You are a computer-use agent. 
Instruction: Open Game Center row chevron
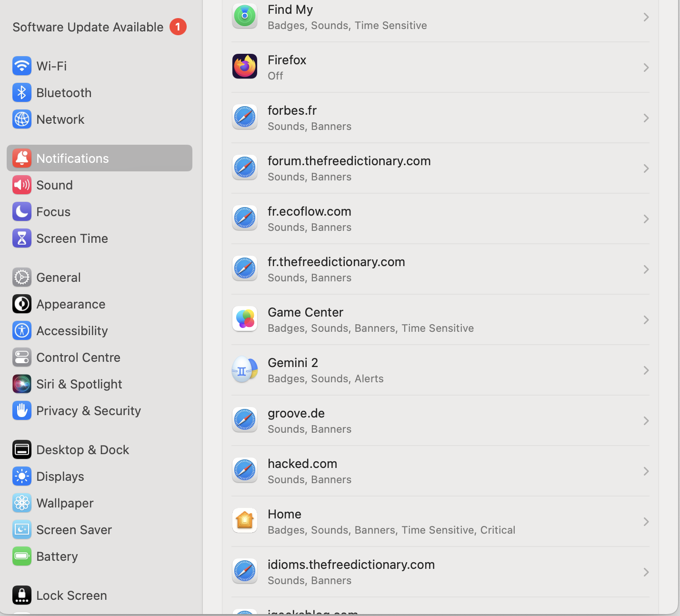646,320
